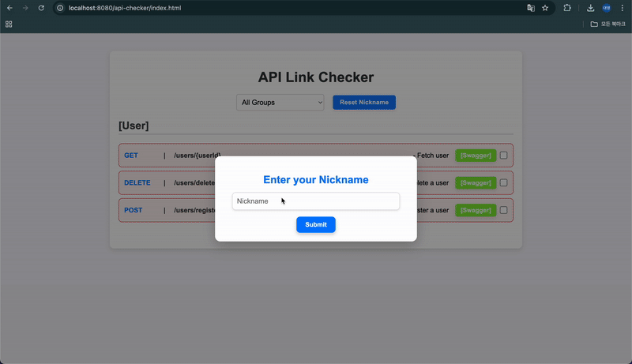Open the Chrome three-dot menu
This screenshot has height=364, width=632.
[x=623, y=8]
